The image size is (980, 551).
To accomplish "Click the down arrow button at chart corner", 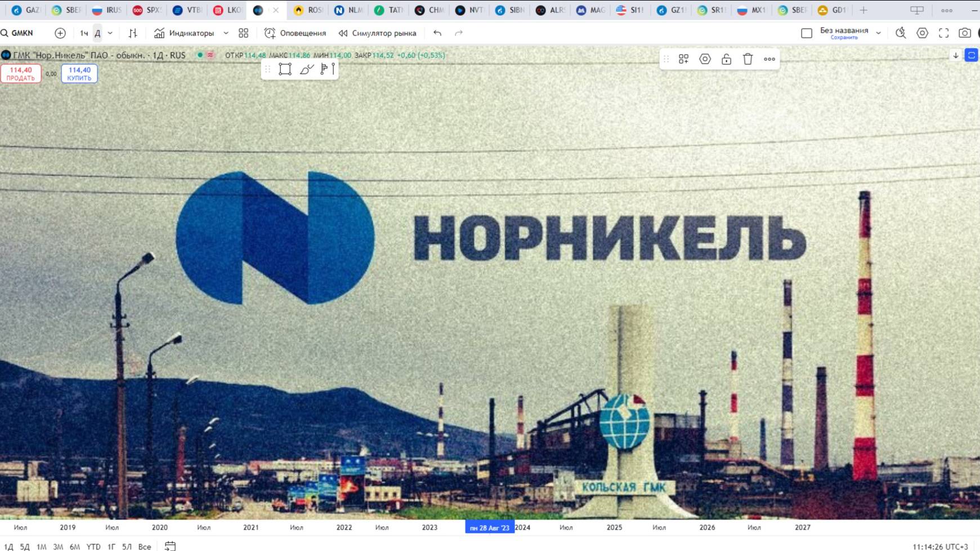I will click(956, 55).
